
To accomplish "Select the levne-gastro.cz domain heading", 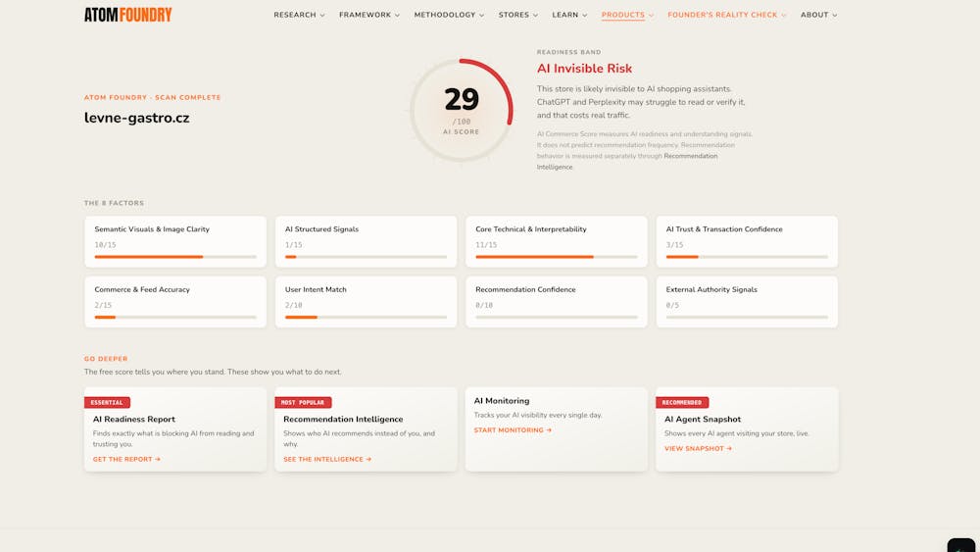I will click(137, 119).
